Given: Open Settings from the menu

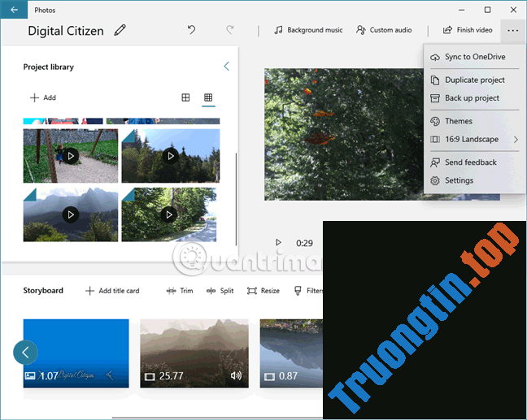Looking at the screenshot, I should click(474, 180).
